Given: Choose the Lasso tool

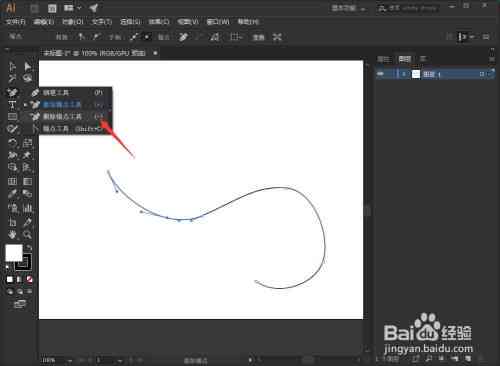Looking at the screenshot, I should click(x=27, y=79).
